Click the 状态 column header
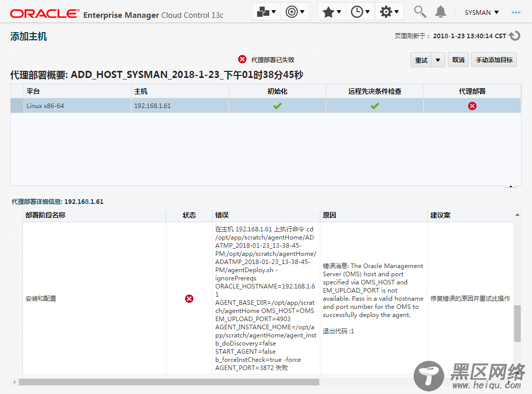This screenshot has height=394, width=532. point(189,215)
